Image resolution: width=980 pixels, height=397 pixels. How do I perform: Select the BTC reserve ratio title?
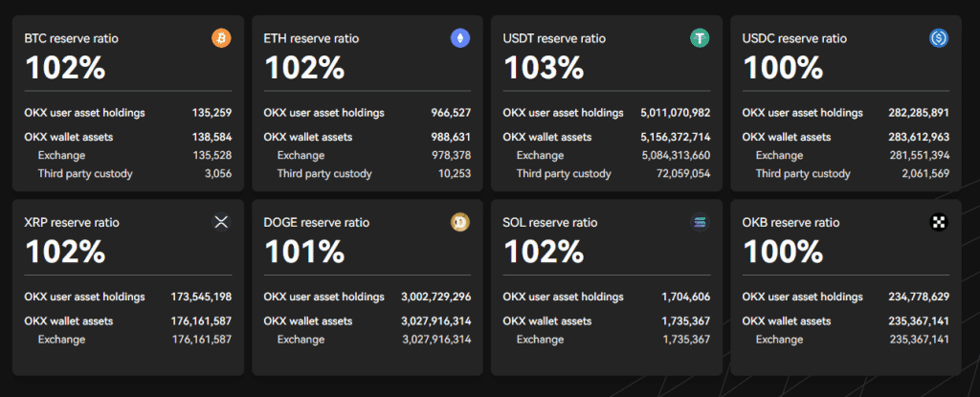pos(71,39)
